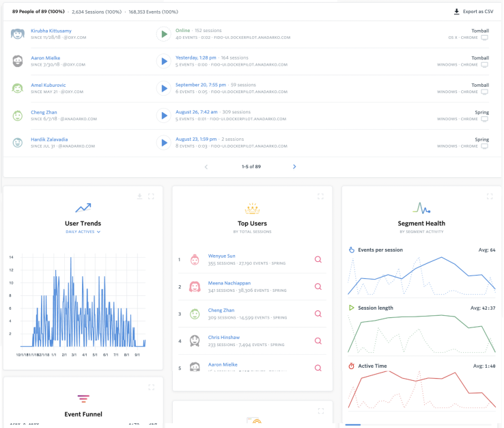Click the User Trends daily actives chart

click(83, 302)
